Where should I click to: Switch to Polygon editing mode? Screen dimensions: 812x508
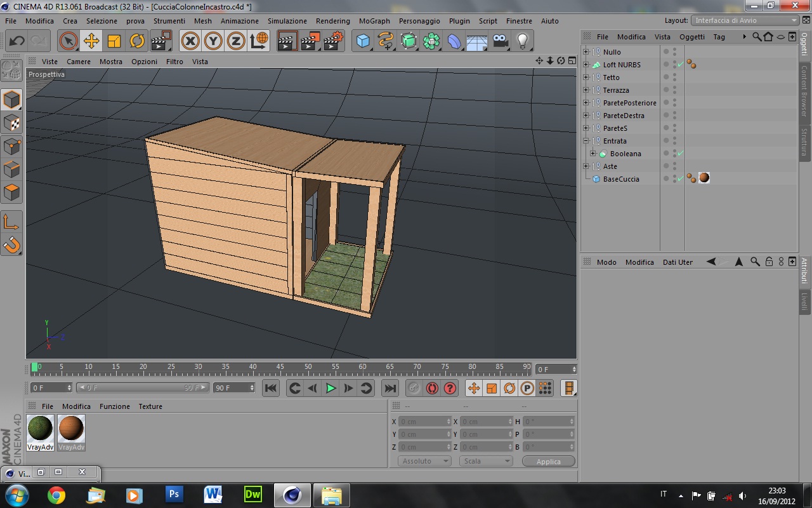[x=11, y=192]
